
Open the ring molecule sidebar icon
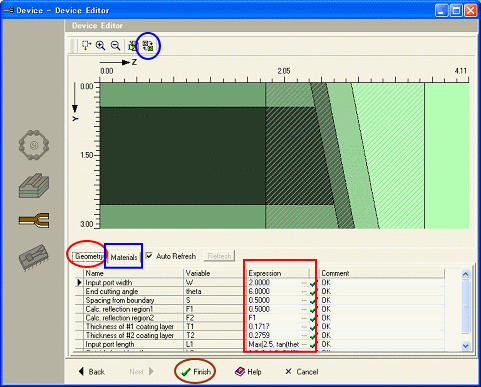(34, 145)
